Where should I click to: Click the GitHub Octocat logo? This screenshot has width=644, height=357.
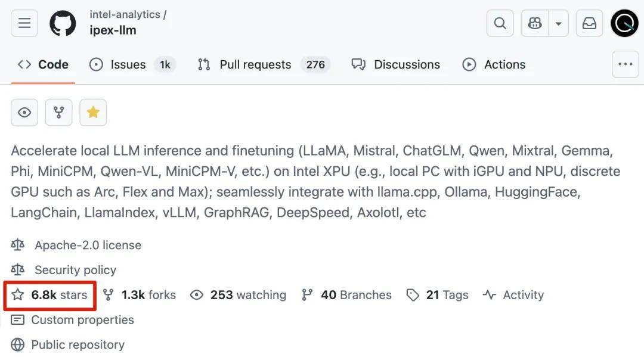(63, 23)
